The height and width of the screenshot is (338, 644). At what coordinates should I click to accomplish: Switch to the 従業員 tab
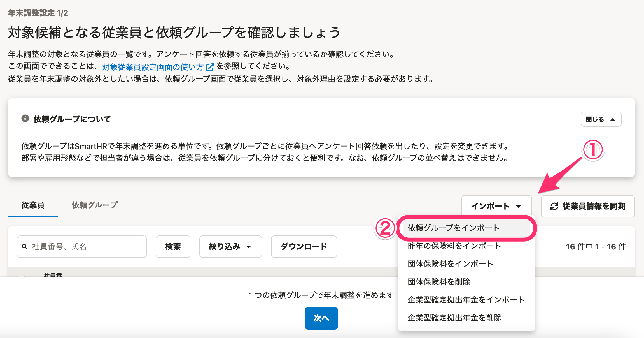(33, 205)
